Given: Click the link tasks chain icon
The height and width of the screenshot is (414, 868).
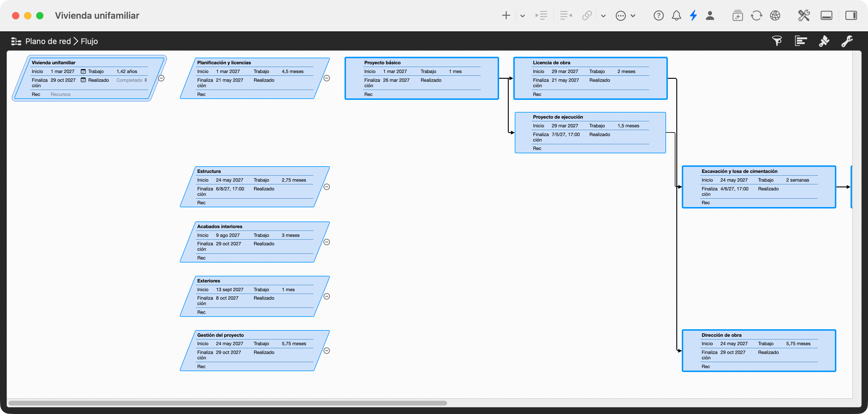Looking at the screenshot, I should tap(587, 15).
